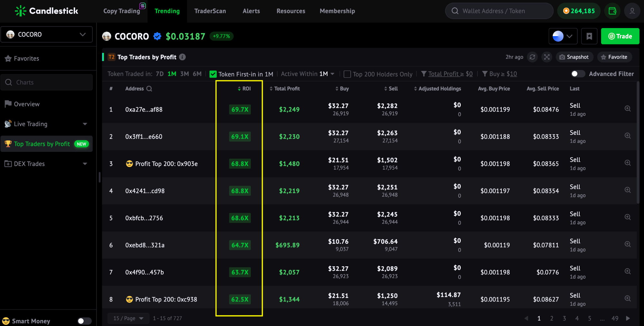Go to page 2
This screenshot has height=326, width=644.
[x=552, y=318]
